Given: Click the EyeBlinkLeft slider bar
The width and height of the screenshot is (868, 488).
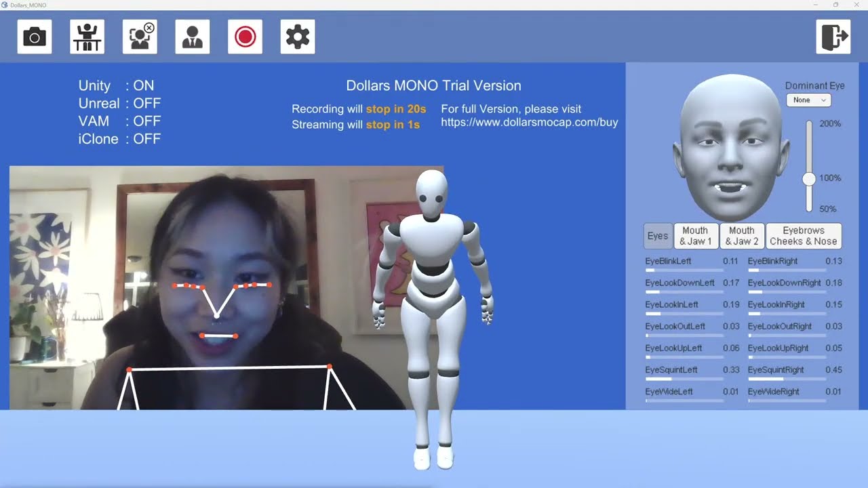Looking at the screenshot, I should coord(684,270).
